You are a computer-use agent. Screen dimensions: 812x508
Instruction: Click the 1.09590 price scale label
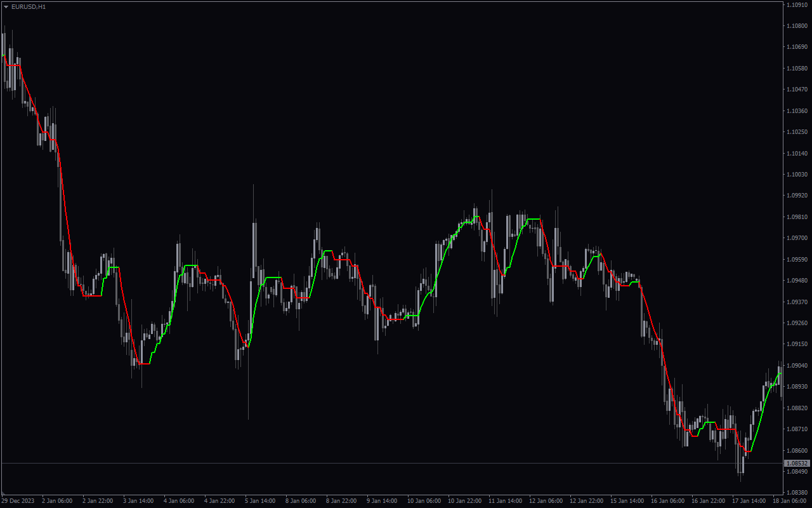click(797, 260)
